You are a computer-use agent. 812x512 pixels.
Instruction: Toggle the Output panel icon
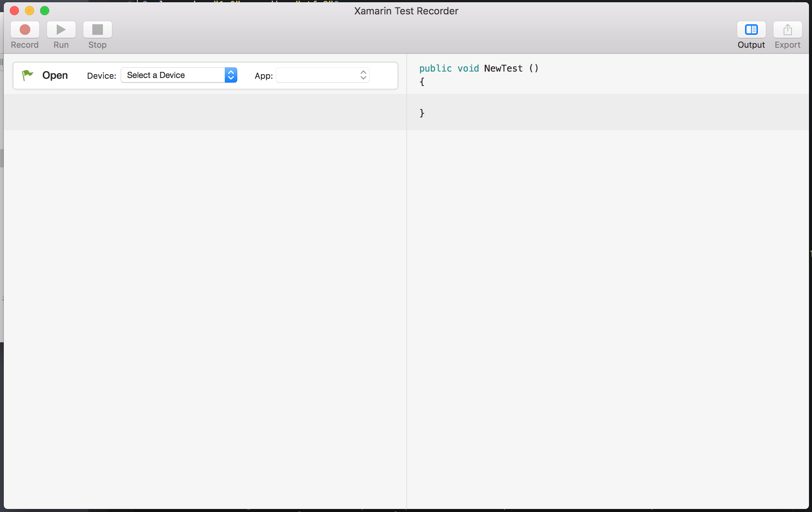point(751,30)
